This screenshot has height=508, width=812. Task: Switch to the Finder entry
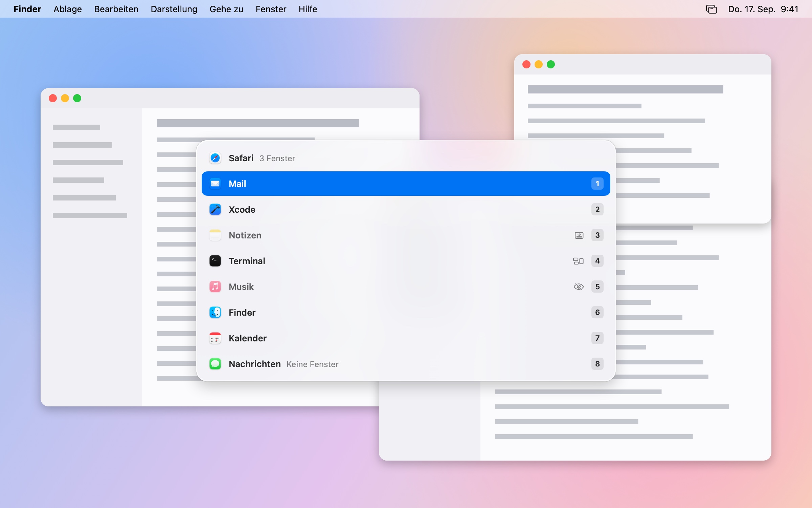pyautogui.click(x=406, y=312)
